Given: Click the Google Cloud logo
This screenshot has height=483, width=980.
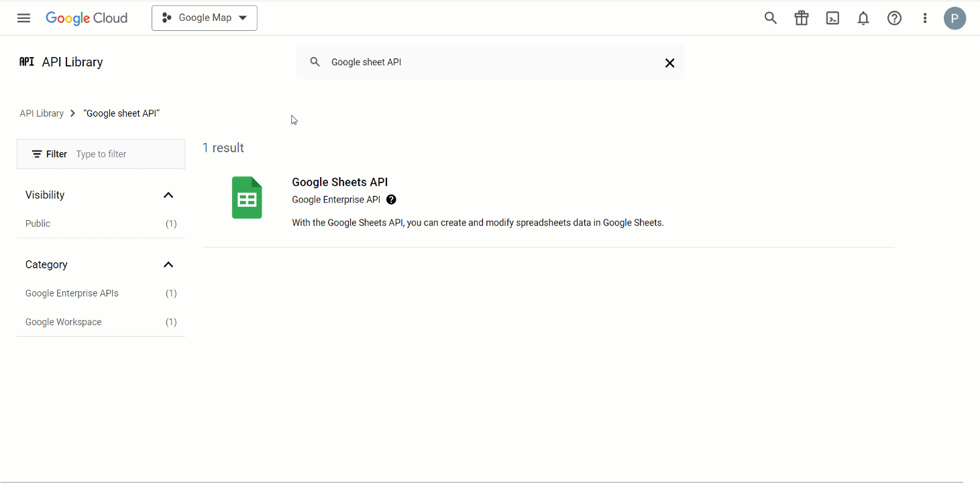Looking at the screenshot, I should [x=87, y=18].
